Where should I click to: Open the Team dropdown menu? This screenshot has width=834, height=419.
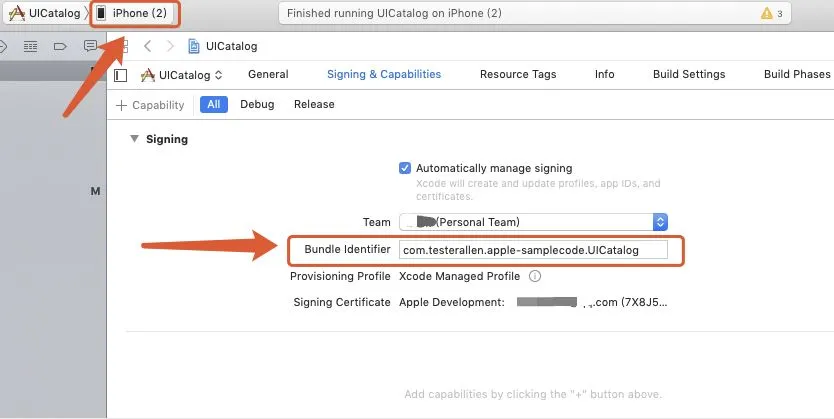tap(659, 222)
